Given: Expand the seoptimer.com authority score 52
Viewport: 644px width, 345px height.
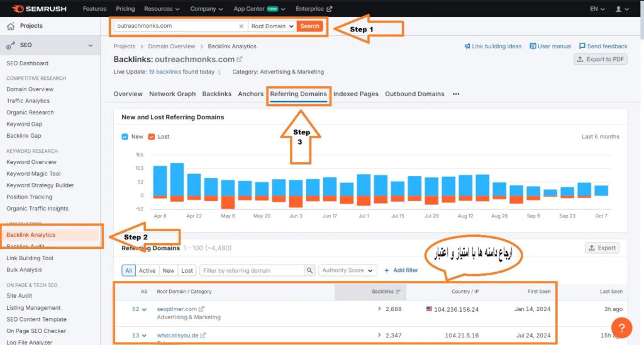Looking at the screenshot, I should [x=139, y=309].
